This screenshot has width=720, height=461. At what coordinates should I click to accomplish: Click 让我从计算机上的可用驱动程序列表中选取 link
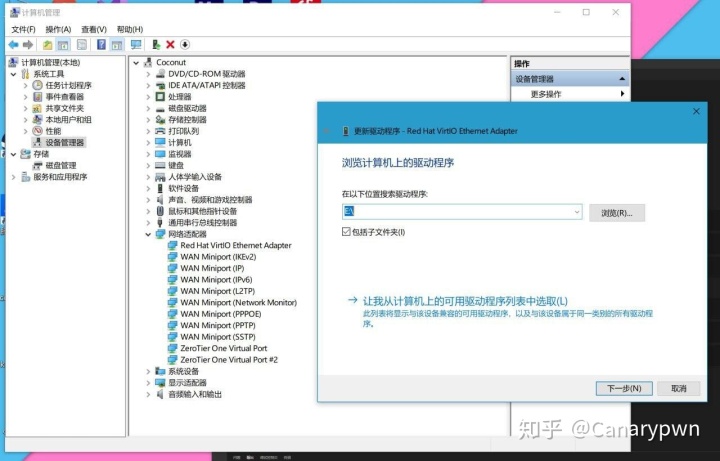(x=465, y=301)
